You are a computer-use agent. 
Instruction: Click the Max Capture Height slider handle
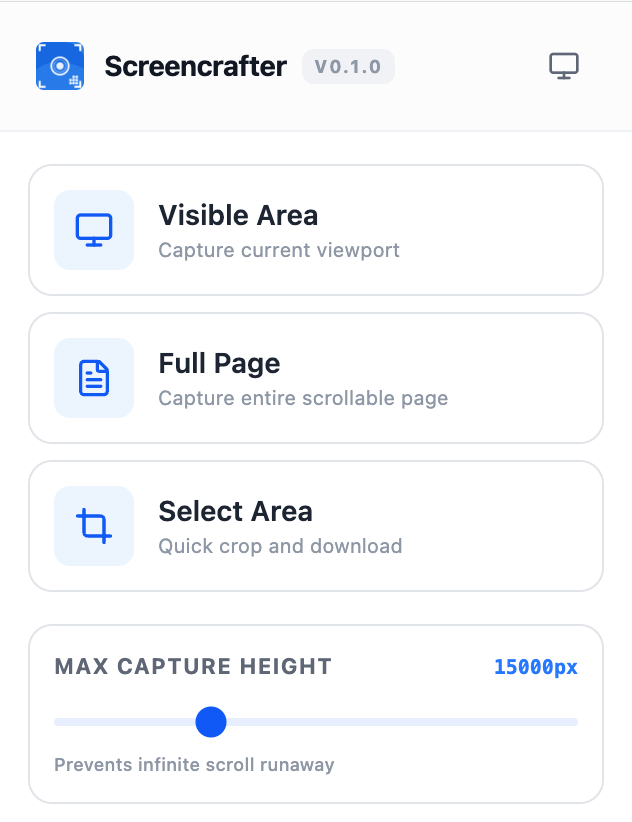[x=211, y=722]
